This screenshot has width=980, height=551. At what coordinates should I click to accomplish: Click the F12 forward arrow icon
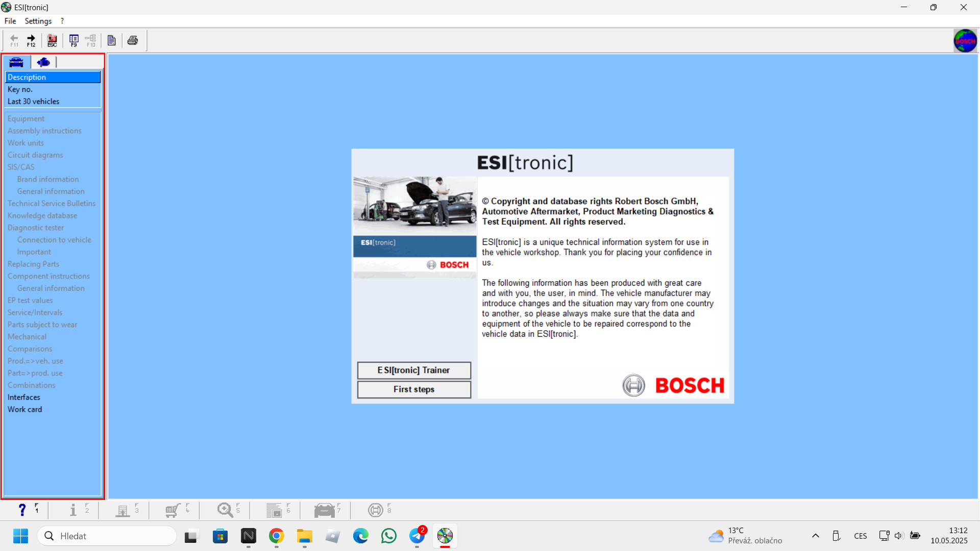coord(31,40)
